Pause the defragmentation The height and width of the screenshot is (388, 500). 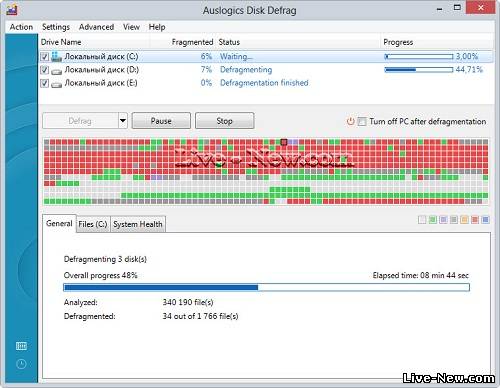click(x=161, y=121)
